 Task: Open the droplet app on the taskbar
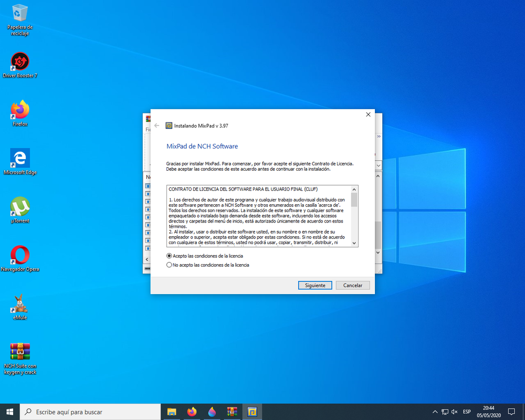pos(212,412)
